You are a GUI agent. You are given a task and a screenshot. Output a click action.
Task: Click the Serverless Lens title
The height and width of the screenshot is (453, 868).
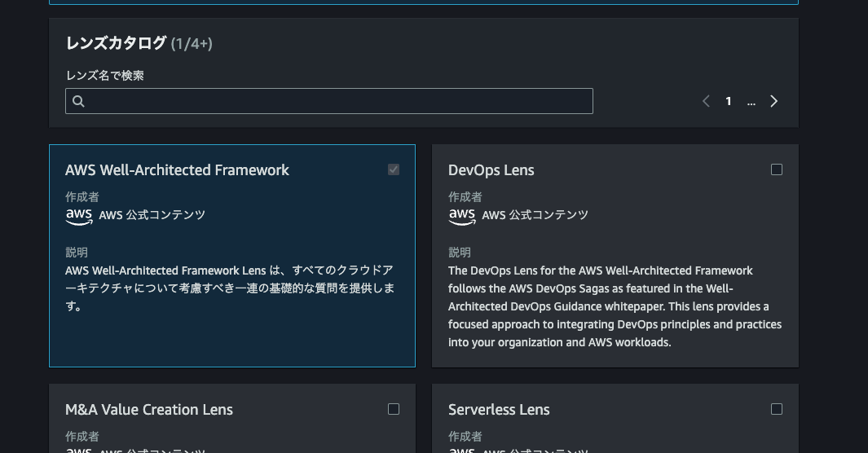click(499, 409)
